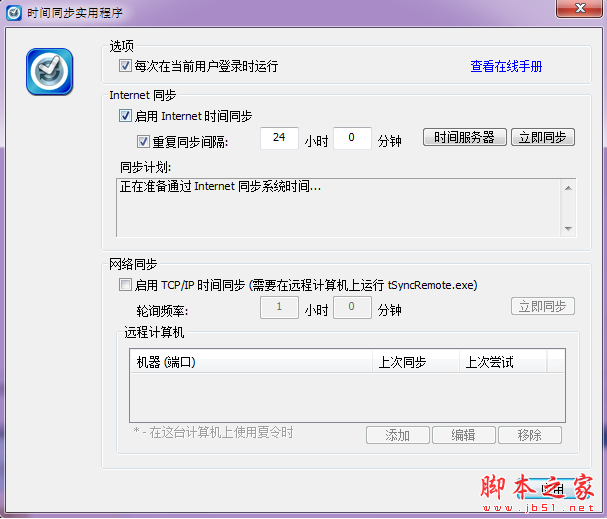
Task: Click the 上次尝试 column header
Action: tap(503, 362)
